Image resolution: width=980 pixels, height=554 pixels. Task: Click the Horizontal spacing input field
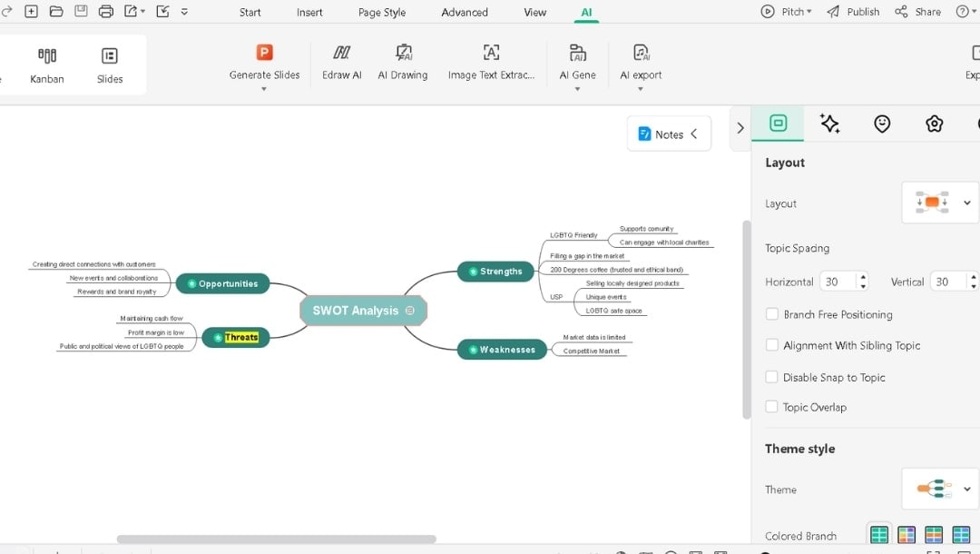(839, 282)
